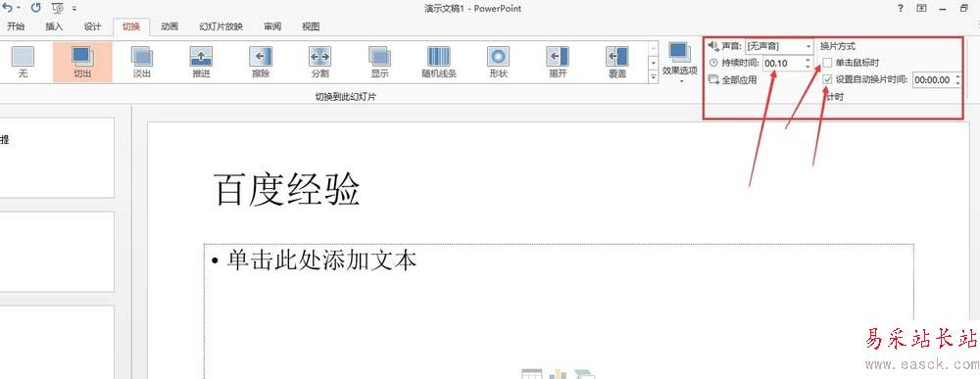Click the 持续时间 clock icon
Image resolution: width=980 pixels, height=379 pixels.
coord(713,63)
